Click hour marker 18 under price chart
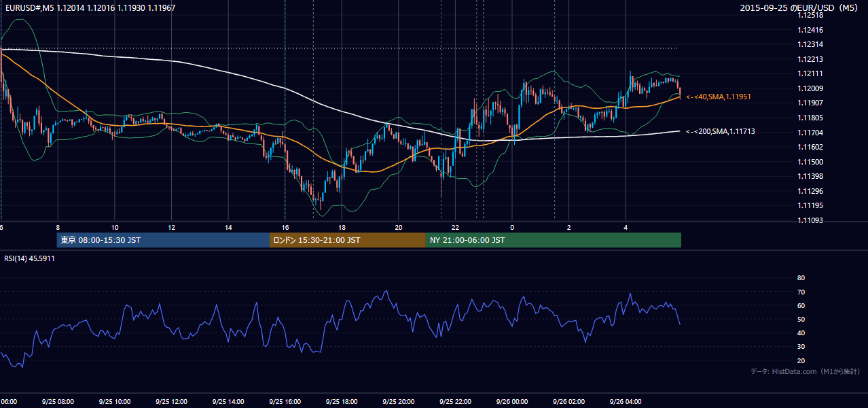Screen dimensions: 868x408 coord(342,227)
